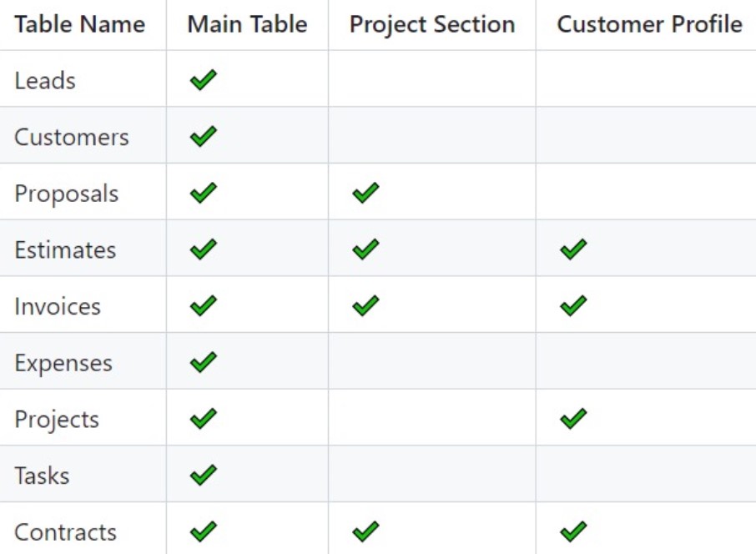Click the Contracts Customer Profile checkmark
The width and height of the screenshot is (756, 554).
pos(574,531)
